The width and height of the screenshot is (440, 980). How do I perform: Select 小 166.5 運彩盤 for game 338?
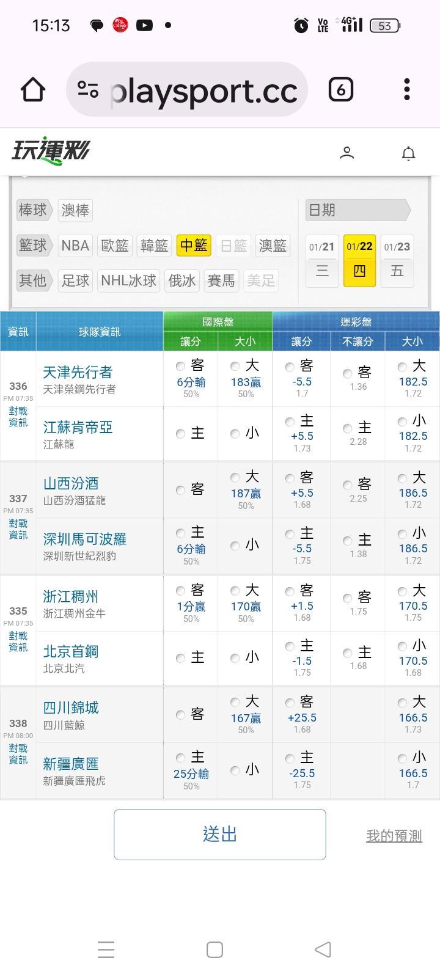402,759
